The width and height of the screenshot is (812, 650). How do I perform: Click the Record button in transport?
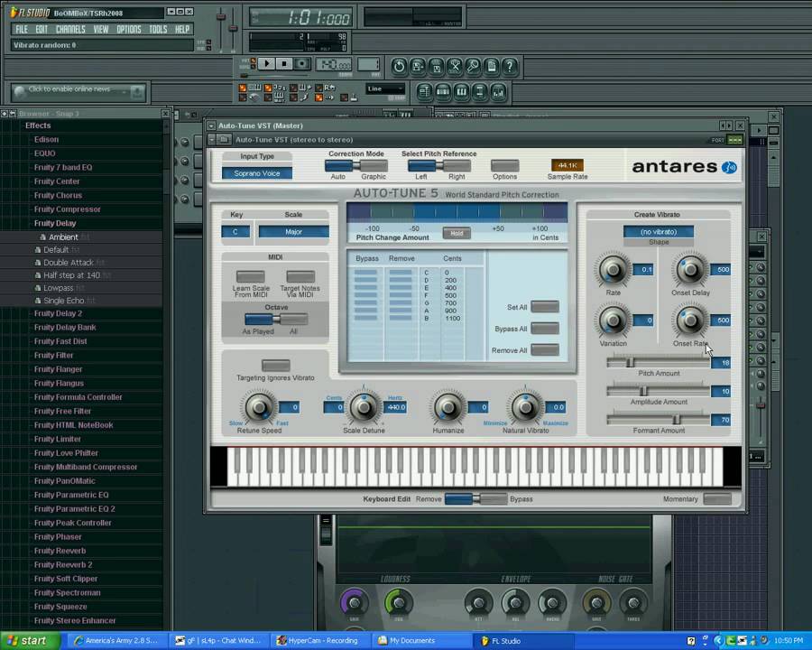point(301,64)
